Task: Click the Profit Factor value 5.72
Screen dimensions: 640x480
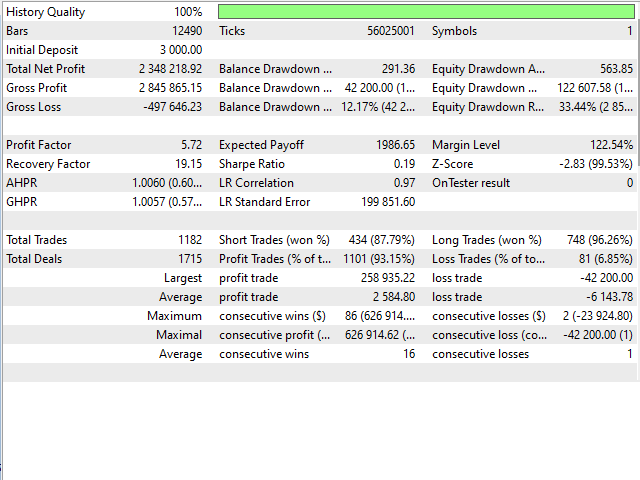Action: (192, 145)
